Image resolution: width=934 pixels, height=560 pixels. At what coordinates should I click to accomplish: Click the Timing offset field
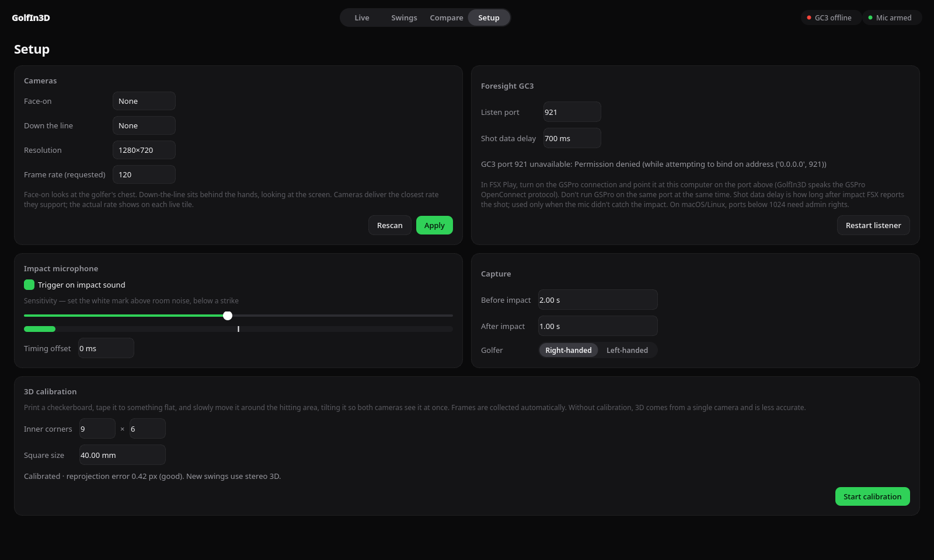[x=106, y=348]
